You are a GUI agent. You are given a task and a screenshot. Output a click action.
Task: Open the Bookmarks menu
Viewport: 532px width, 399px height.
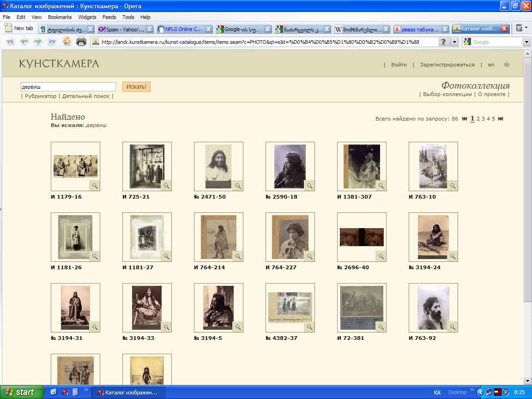[x=60, y=17]
